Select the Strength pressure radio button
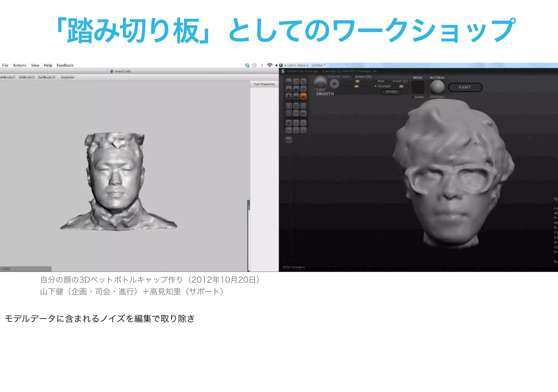Screen dimensions: 558x392 click(375, 86)
